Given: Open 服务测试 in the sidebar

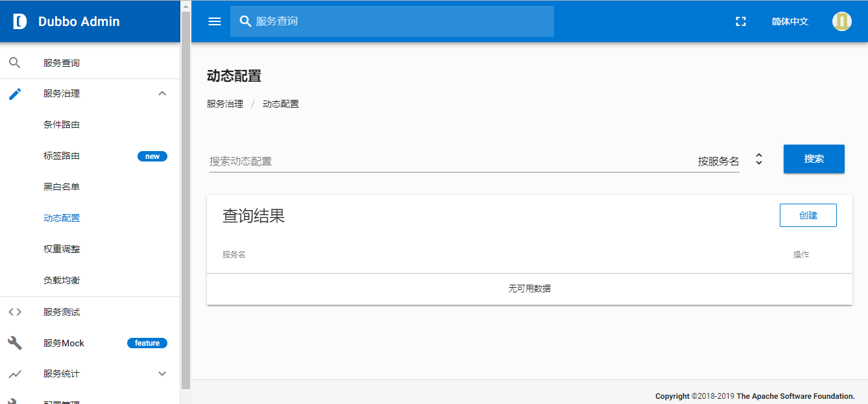Looking at the screenshot, I should (62, 312).
